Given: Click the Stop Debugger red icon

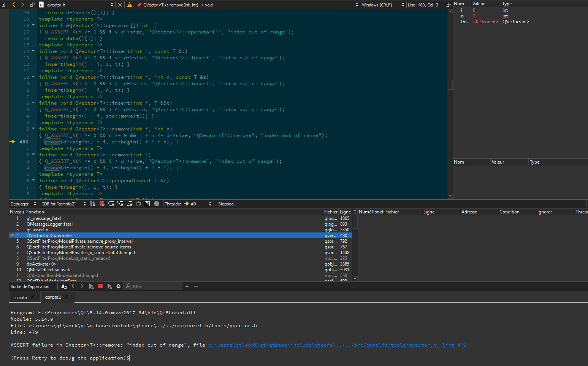Looking at the screenshot, I should (102, 204).
